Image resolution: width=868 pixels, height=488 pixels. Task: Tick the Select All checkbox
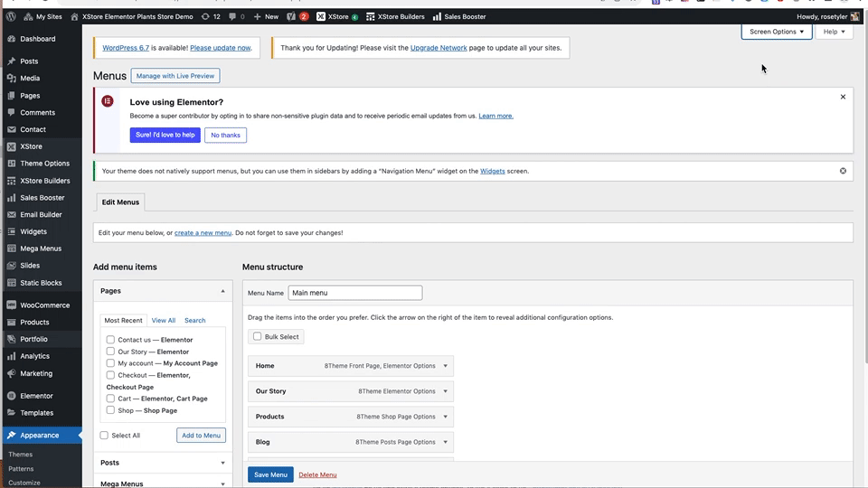coord(104,436)
